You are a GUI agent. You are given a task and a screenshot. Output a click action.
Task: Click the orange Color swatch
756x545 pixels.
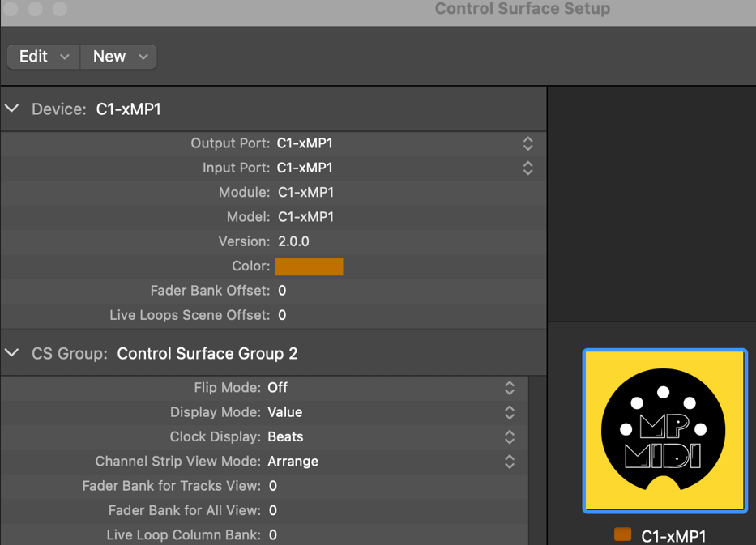309,266
